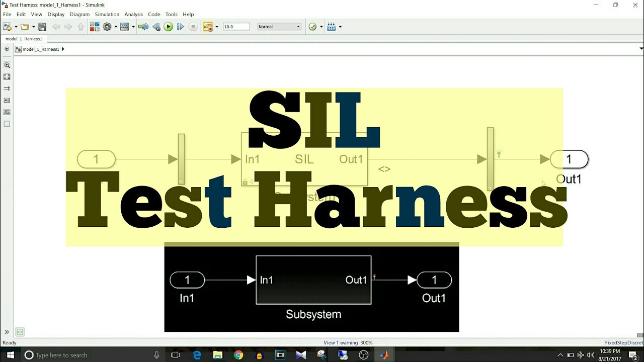
Task: Click the Model Advisor checkmark icon
Action: pos(312,27)
